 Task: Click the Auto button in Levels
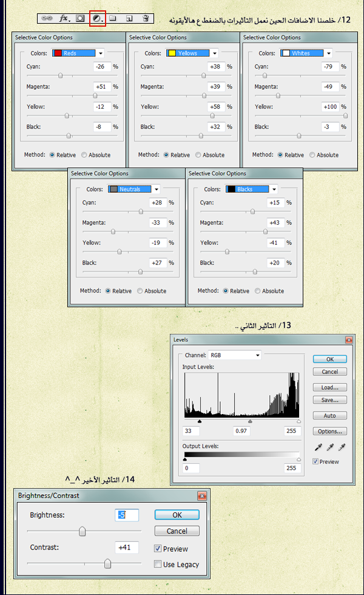coord(330,416)
